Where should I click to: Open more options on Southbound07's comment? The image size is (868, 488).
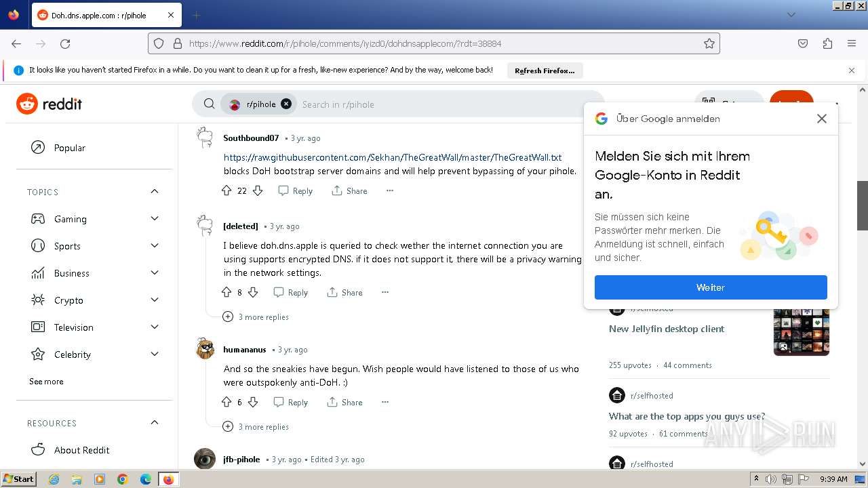[x=389, y=191]
